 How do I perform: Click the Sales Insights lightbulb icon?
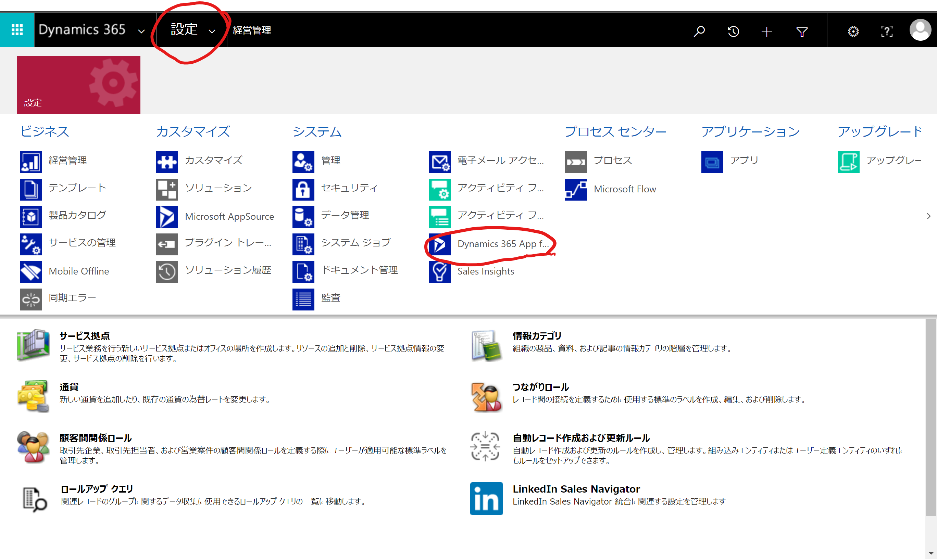click(x=439, y=271)
